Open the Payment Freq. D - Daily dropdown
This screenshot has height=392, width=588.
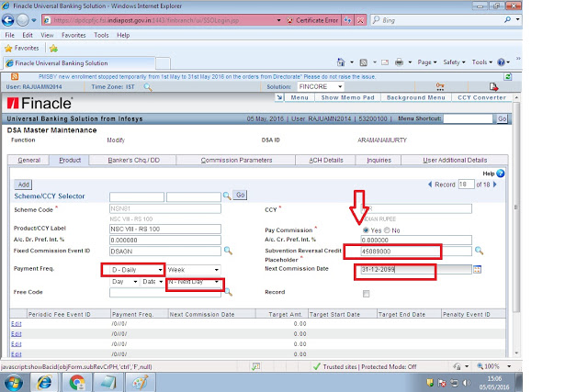137,270
